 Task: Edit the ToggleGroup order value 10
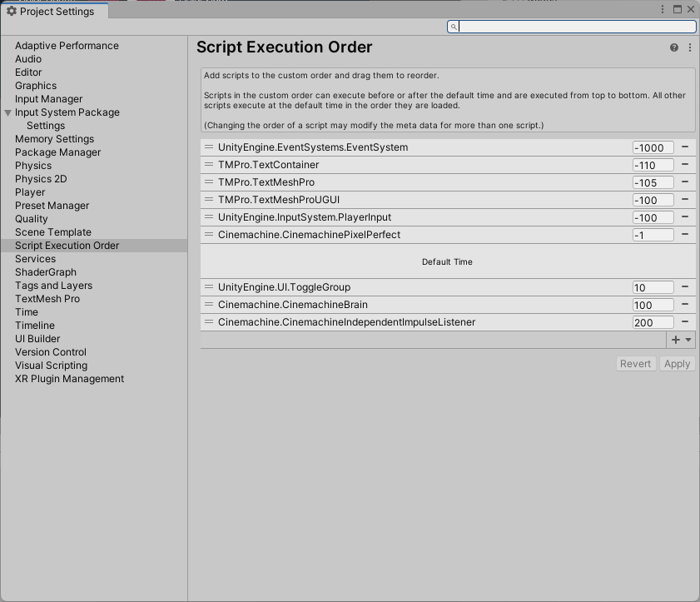click(x=653, y=287)
